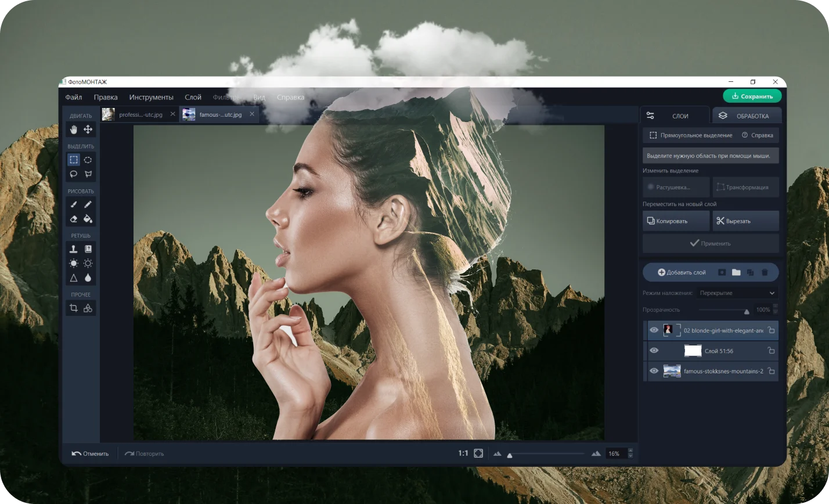
Task: Pick the Lasso selection tool
Action: pyautogui.click(x=74, y=174)
